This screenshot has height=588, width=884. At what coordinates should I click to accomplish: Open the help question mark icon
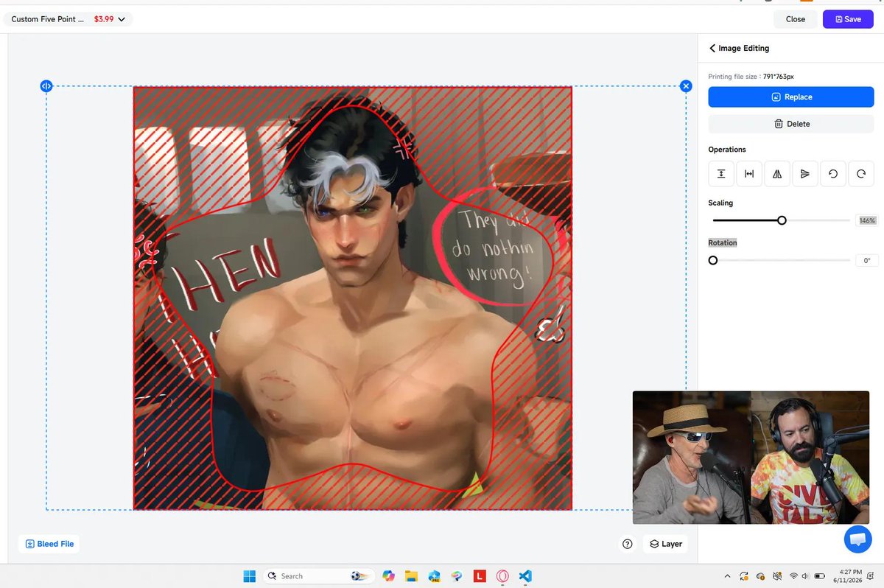coord(628,544)
